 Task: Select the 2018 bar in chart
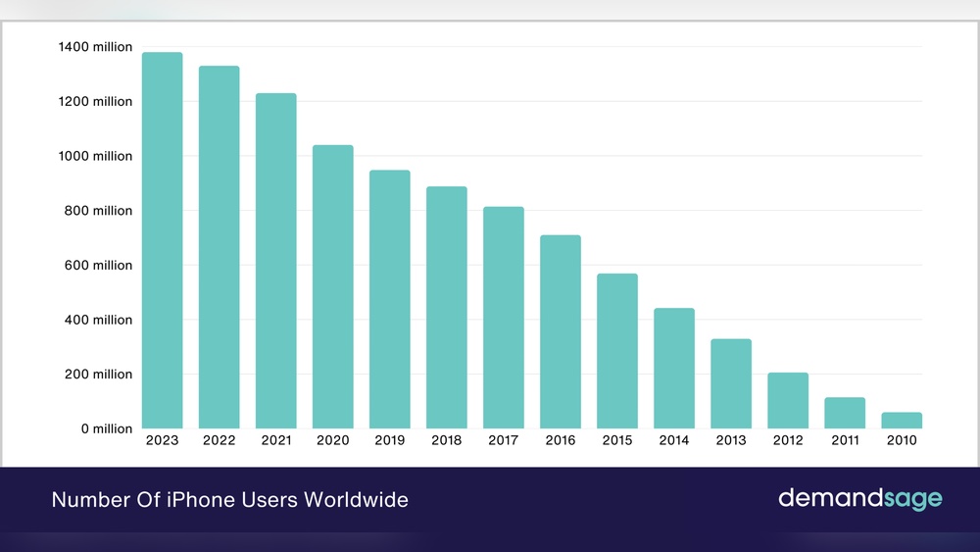[446, 307]
